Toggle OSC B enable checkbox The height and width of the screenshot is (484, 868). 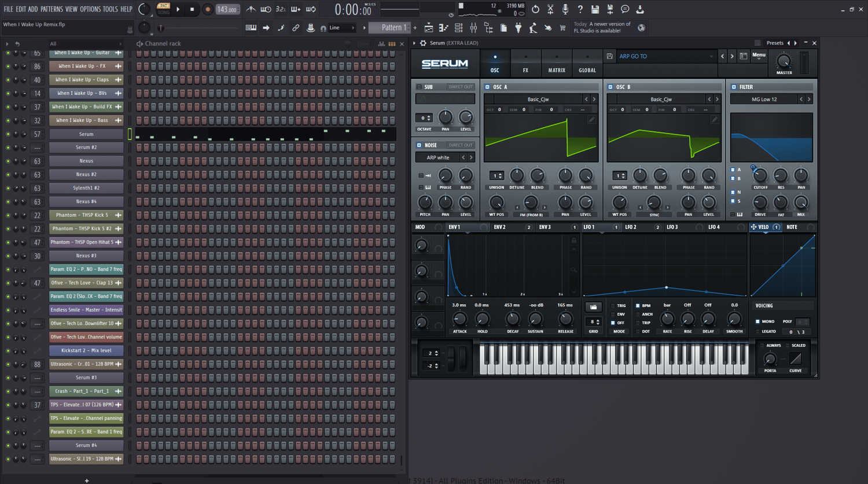610,87
